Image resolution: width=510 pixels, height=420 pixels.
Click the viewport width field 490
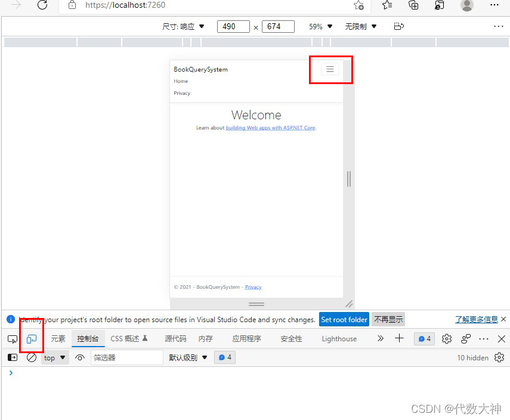click(233, 26)
